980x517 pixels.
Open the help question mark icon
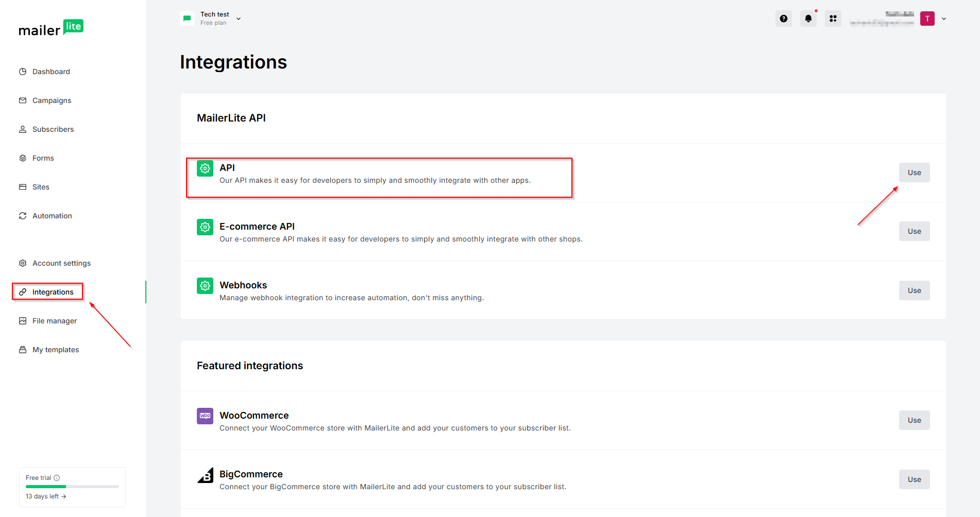784,19
